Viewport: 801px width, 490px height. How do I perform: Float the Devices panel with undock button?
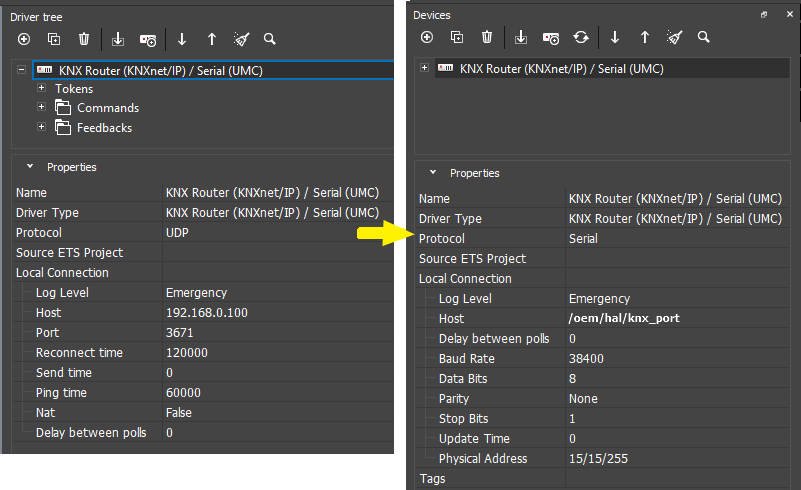(764, 15)
